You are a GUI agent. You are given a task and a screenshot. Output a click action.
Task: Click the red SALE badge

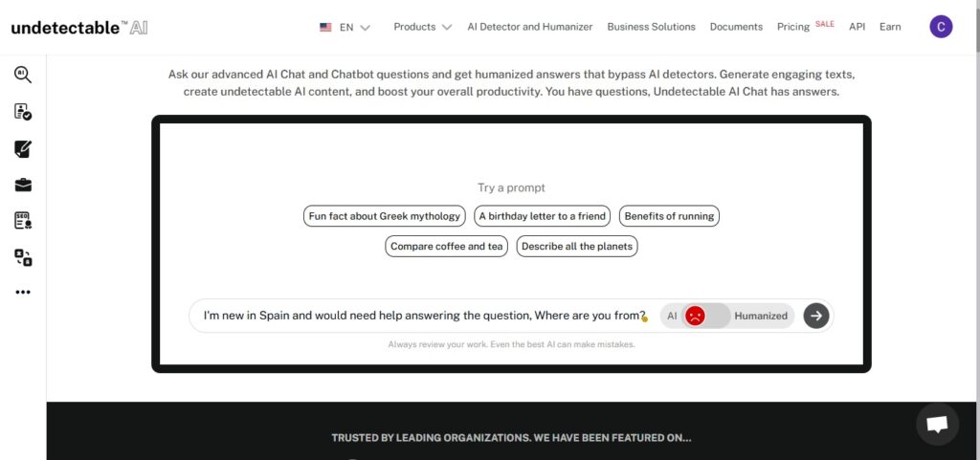(x=825, y=24)
